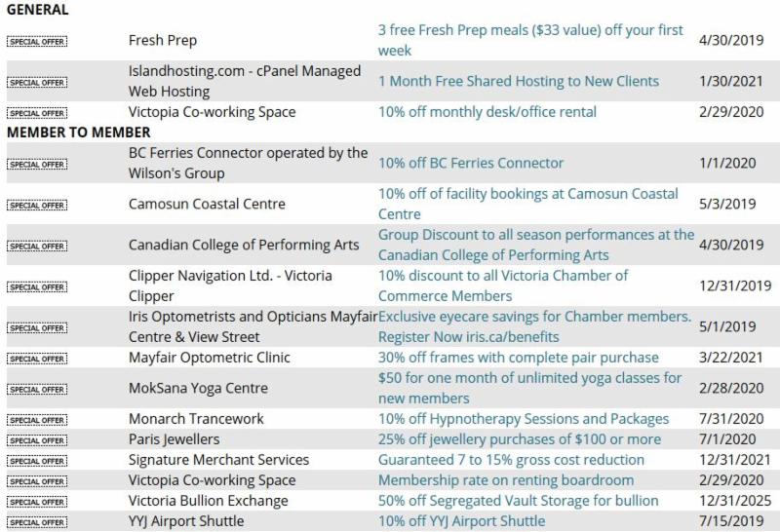Select 30% off frames with complete pair offer
The width and height of the screenshot is (780, 532).
[518, 358]
